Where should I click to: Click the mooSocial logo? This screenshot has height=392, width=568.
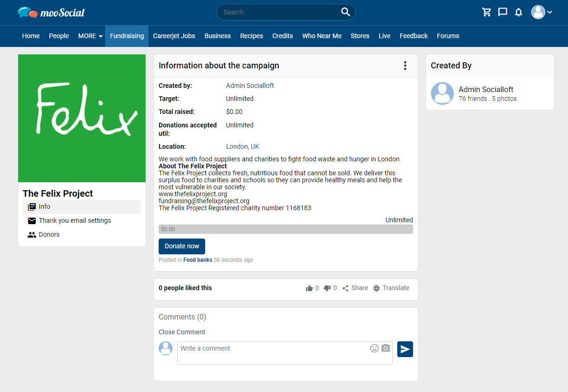pyautogui.click(x=51, y=13)
